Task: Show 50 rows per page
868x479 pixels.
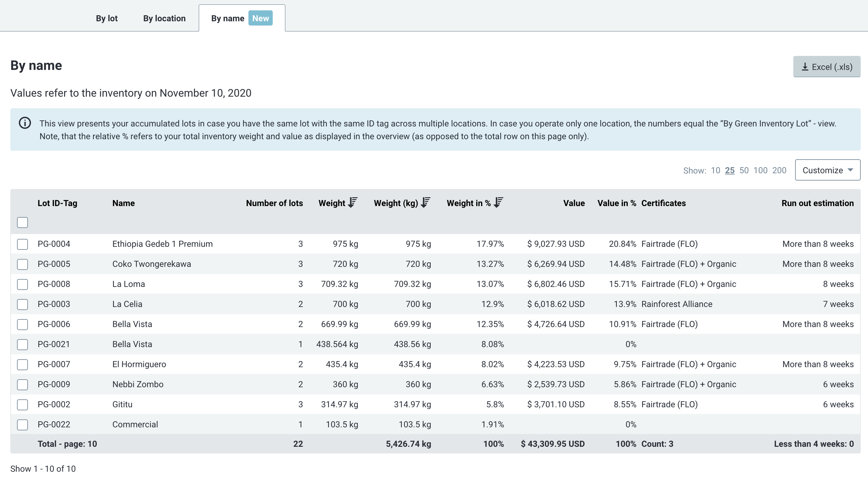Action: click(x=744, y=170)
